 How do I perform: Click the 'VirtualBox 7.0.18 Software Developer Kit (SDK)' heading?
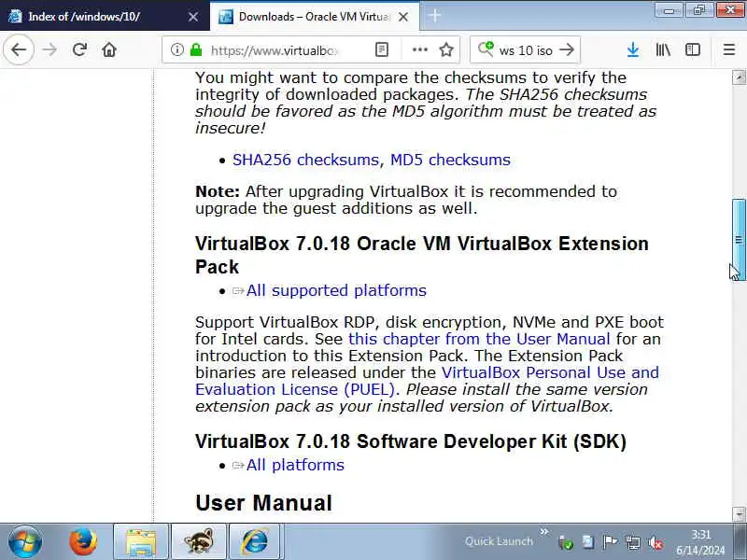[x=411, y=441]
